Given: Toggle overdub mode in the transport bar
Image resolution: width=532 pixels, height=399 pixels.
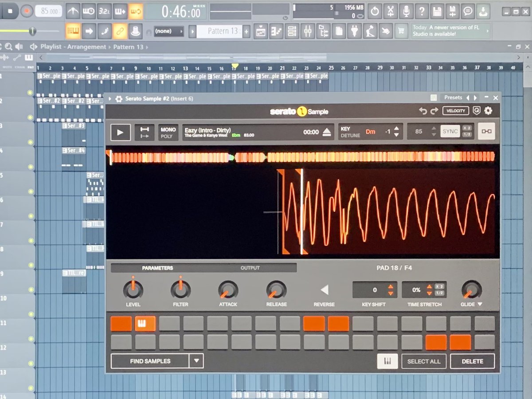Looking at the screenshot, I should point(120,11).
